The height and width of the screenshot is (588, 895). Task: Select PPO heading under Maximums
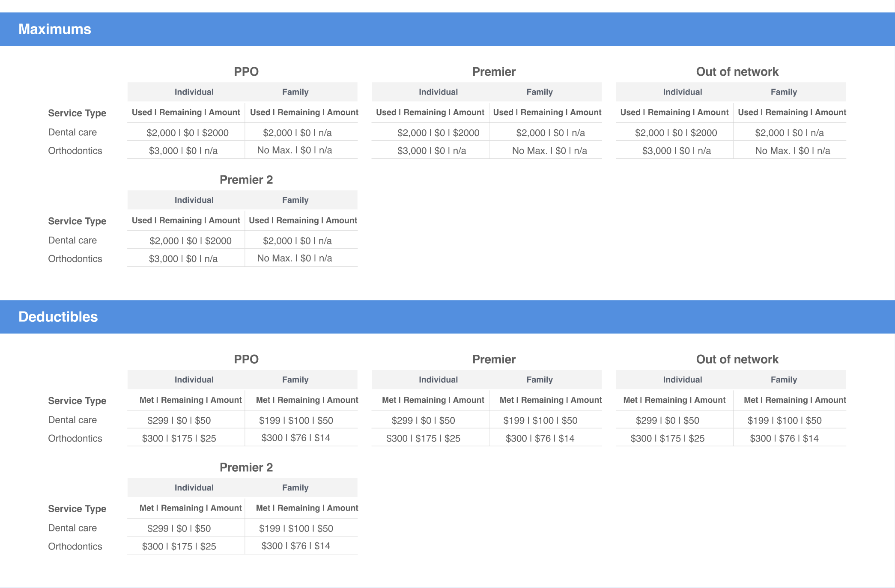[246, 71]
